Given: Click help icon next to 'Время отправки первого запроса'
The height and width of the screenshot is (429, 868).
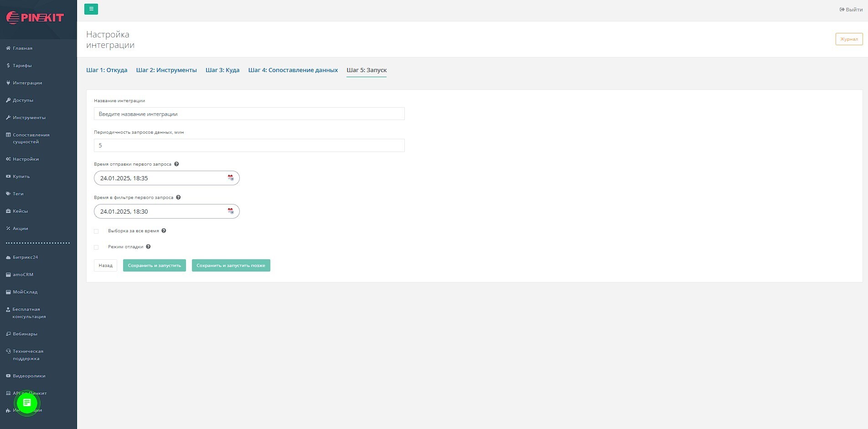Looking at the screenshot, I should 176,164.
